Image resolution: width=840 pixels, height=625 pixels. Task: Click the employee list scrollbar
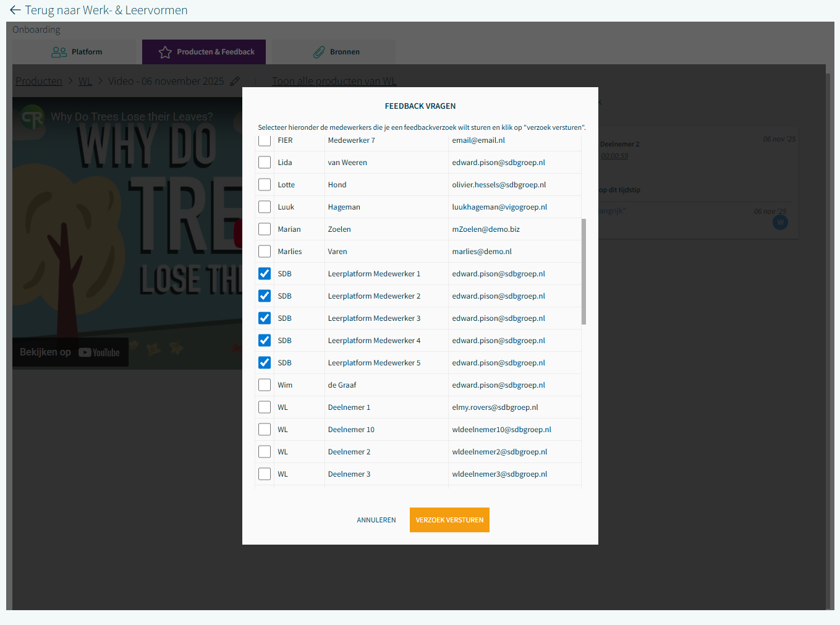point(583,271)
